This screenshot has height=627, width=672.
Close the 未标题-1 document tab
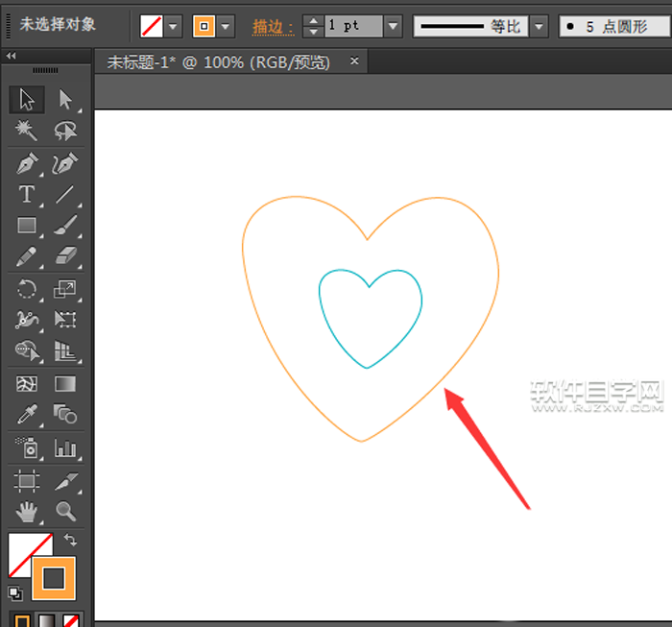click(354, 61)
